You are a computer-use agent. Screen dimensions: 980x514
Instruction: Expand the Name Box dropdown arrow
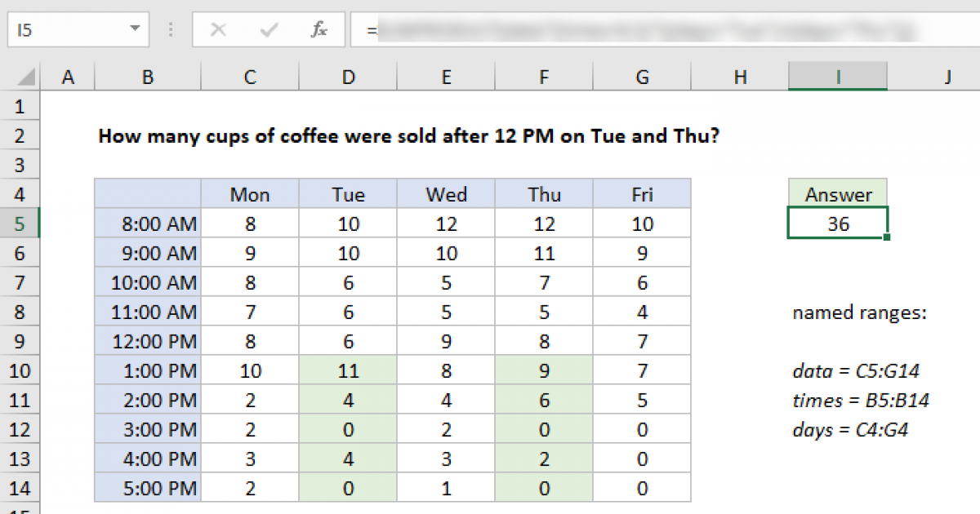134,30
